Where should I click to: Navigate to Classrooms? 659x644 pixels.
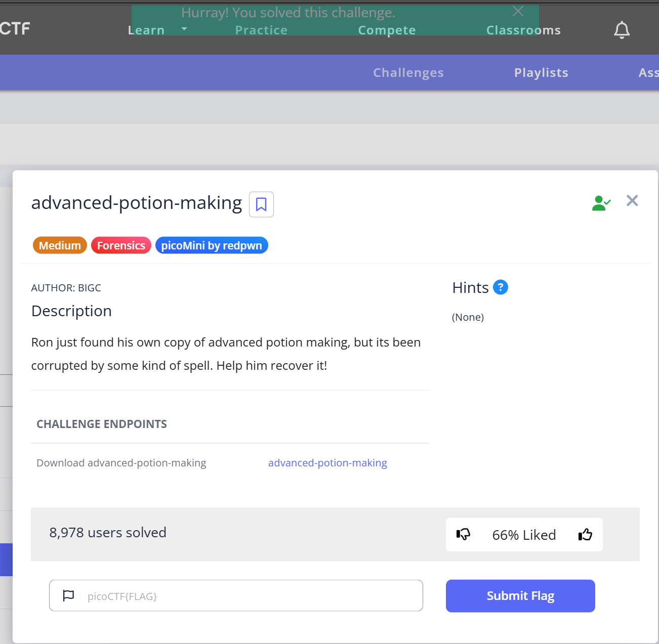(523, 30)
